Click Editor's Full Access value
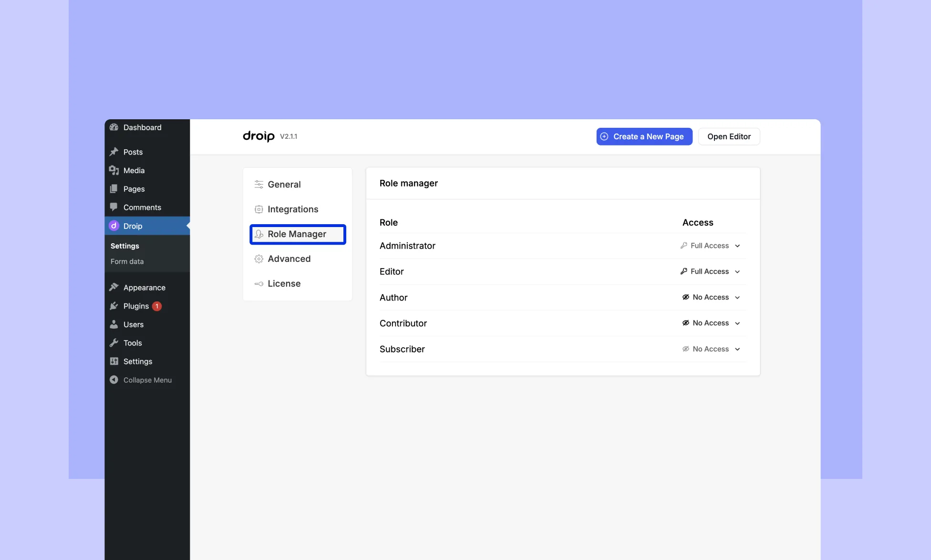This screenshot has width=931, height=560. (710, 271)
